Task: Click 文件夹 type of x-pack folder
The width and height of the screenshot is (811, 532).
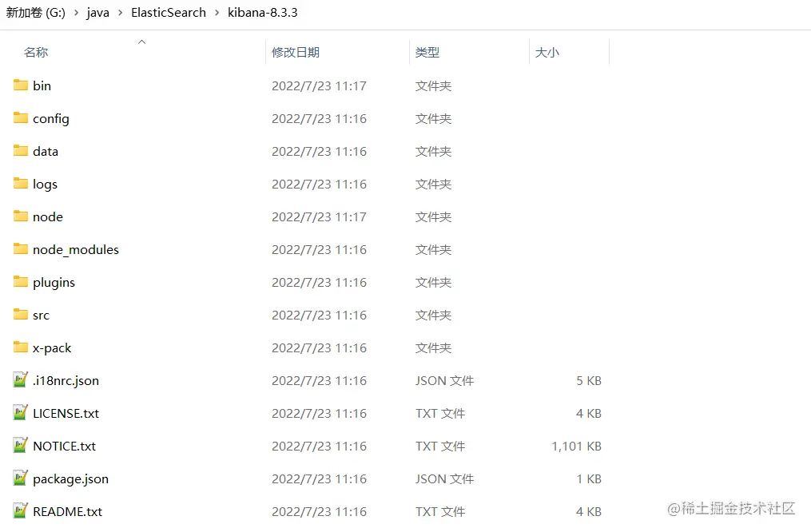Action: [433, 348]
